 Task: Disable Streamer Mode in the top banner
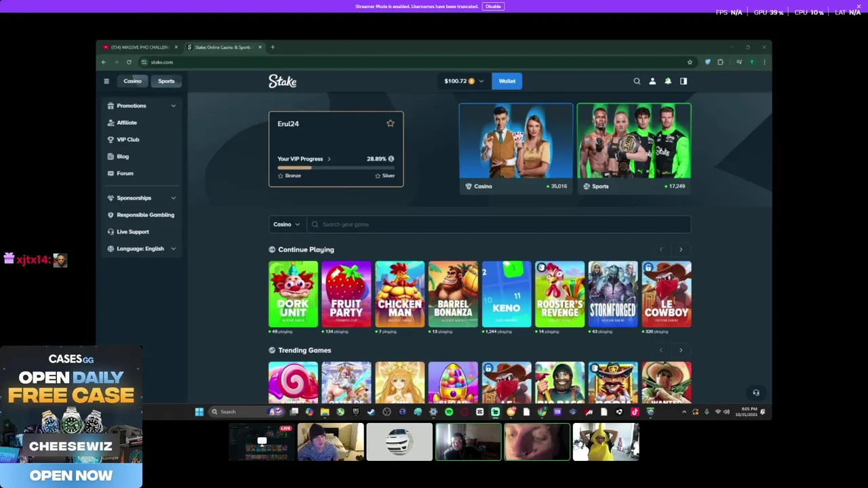[493, 6]
